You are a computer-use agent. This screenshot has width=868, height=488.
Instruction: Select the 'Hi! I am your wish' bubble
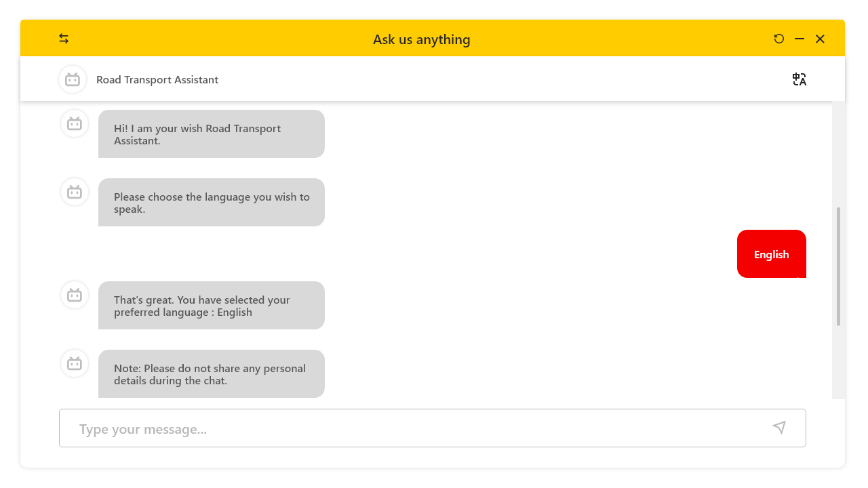coord(211,134)
